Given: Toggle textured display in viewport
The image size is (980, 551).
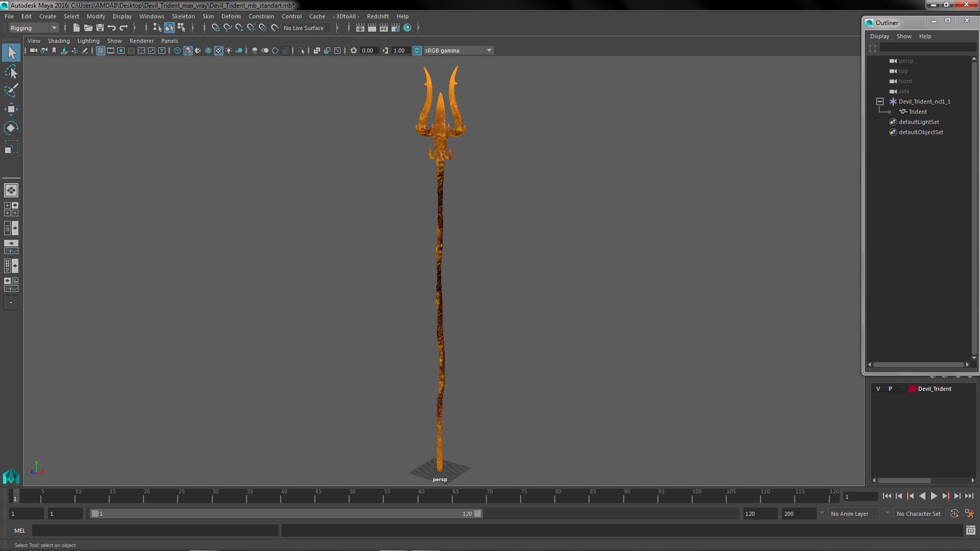Looking at the screenshot, I should tap(218, 51).
